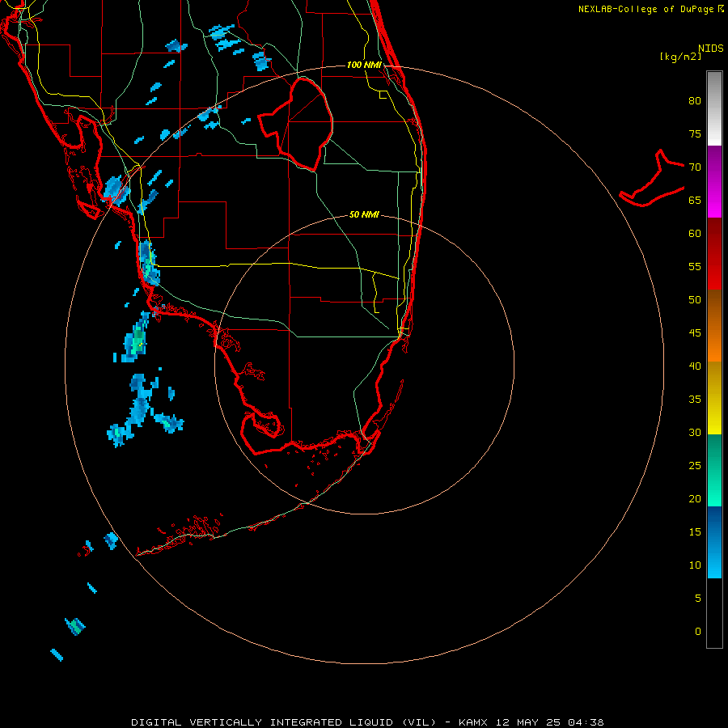Screen dimensions: 728x728
Task: Click the 30 value on the color scale
Action: [x=695, y=432]
